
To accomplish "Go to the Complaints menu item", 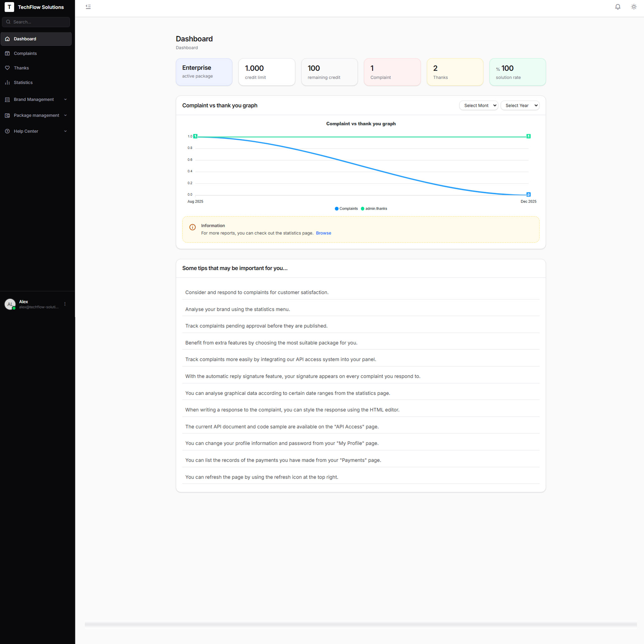I will pos(25,53).
